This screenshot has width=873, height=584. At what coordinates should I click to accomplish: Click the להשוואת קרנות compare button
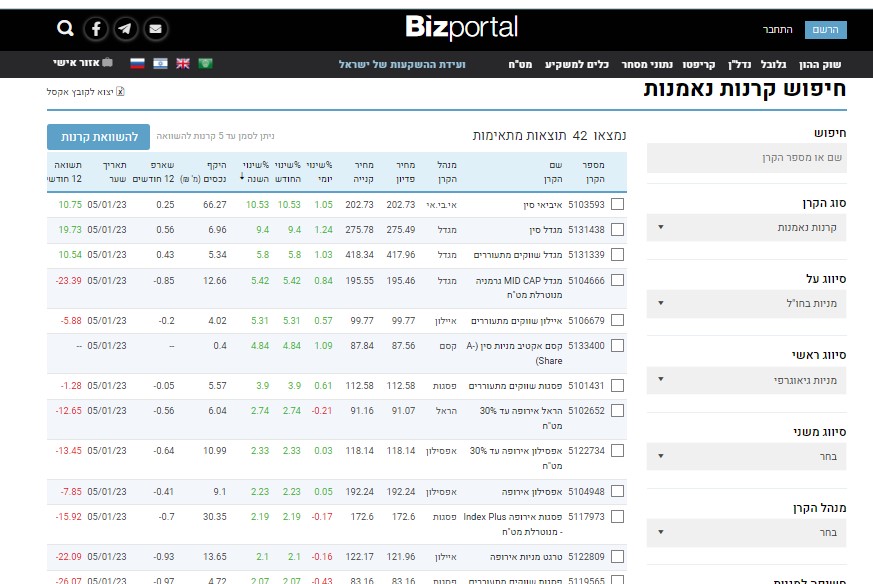[99, 137]
